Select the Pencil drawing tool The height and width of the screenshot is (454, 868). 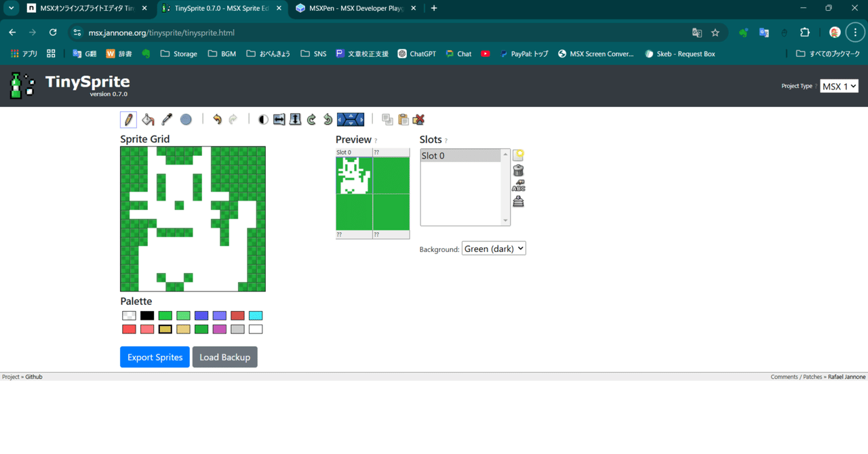click(128, 119)
